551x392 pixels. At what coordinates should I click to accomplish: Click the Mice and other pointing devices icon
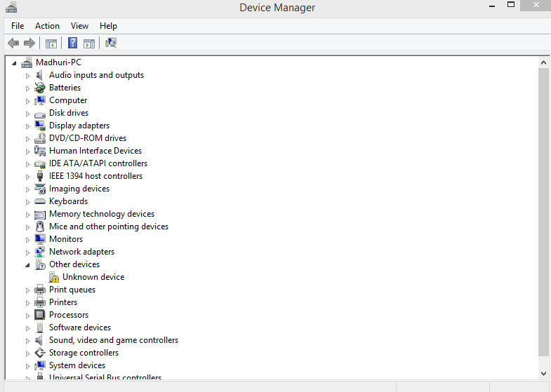pos(40,227)
